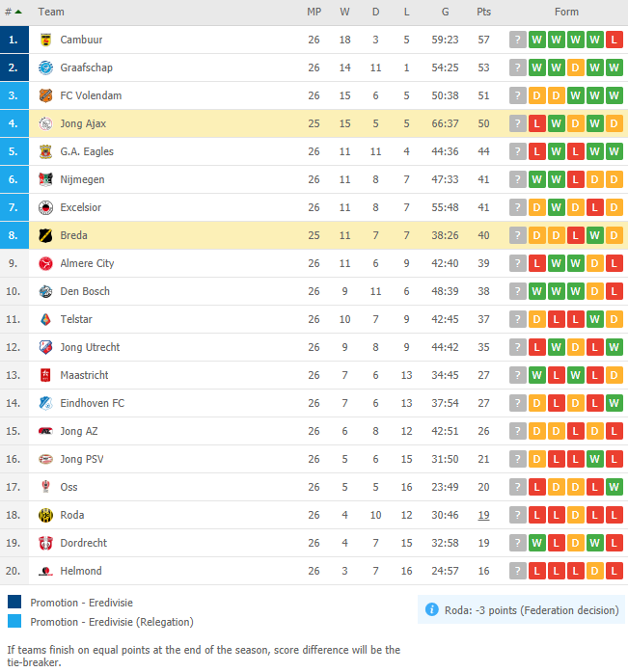Image resolution: width=628 pixels, height=672 pixels.
Task: Click the Graafschap team logo
Action: [45, 67]
